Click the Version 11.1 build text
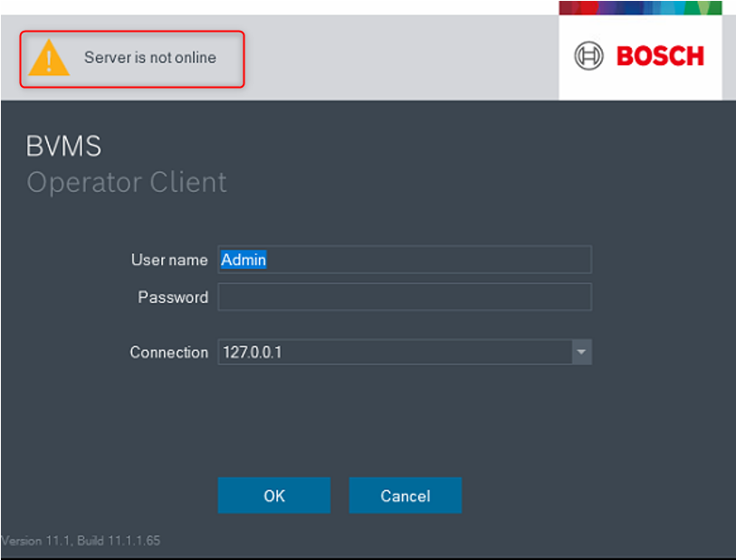736x560 pixels. pyautogui.click(x=81, y=541)
